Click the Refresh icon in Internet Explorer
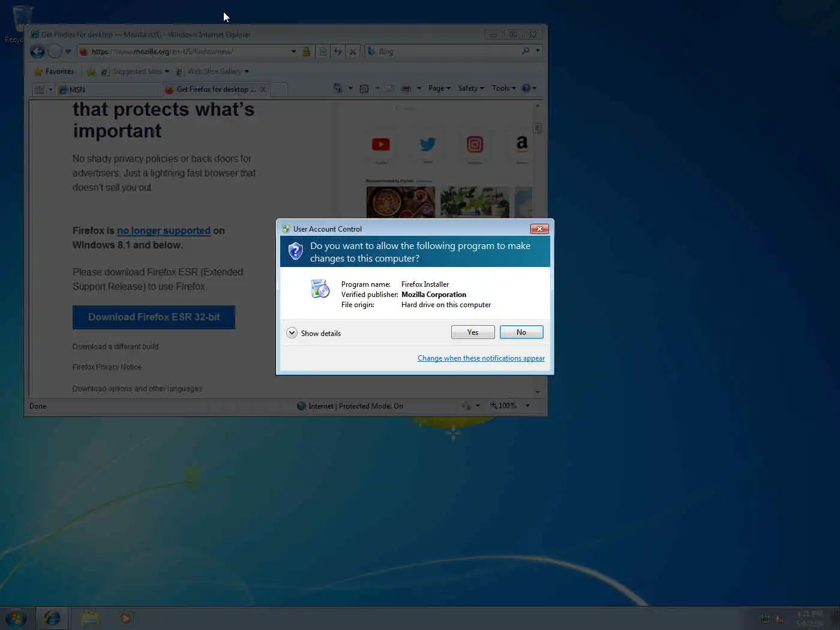Viewport: 840px width, 630px height. coord(338,52)
